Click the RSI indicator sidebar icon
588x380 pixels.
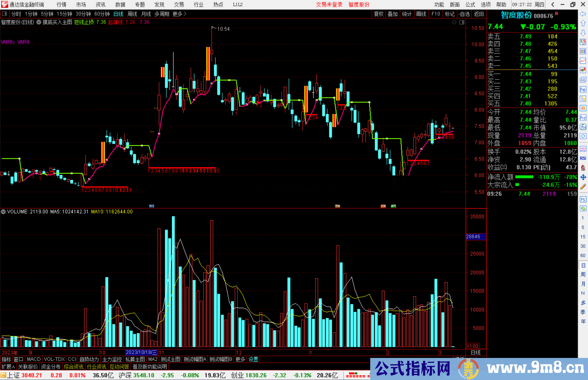pyautogui.click(x=583, y=158)
